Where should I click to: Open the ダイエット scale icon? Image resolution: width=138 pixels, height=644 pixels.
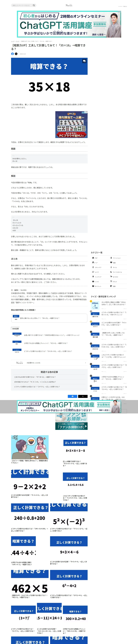tap(93, 286)
